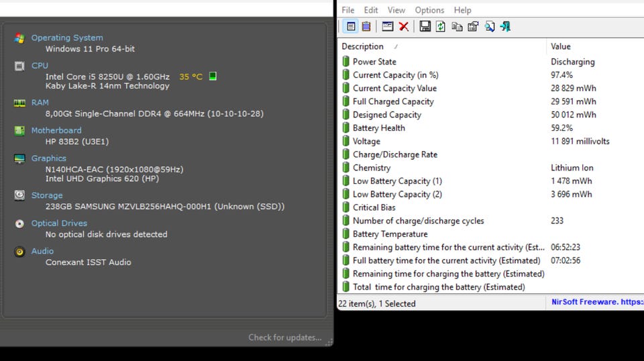Open the Options menu

point(429,10)
